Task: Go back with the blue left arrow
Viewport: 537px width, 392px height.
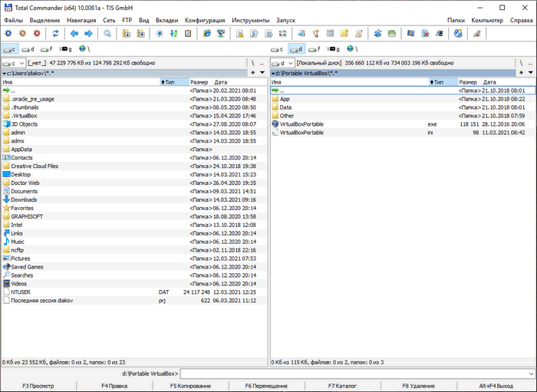Action: point(74,34)
